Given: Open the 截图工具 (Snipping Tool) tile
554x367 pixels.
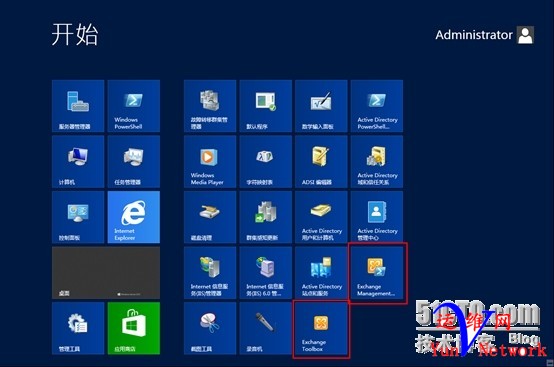Looking at the screenshot, I should (210, 328).
